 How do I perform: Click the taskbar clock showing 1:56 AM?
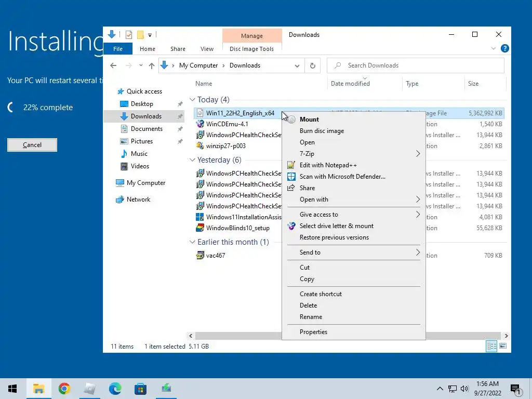487,389
